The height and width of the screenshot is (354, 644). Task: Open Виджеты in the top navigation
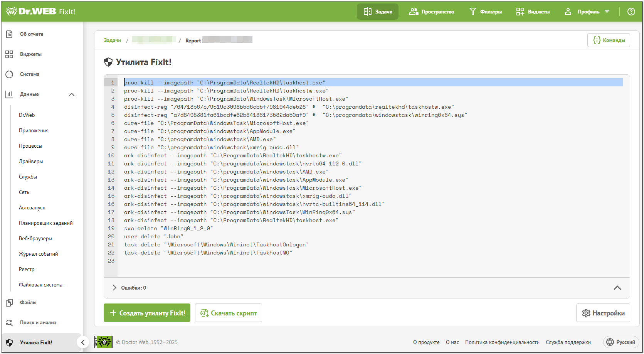coord(533,12)
